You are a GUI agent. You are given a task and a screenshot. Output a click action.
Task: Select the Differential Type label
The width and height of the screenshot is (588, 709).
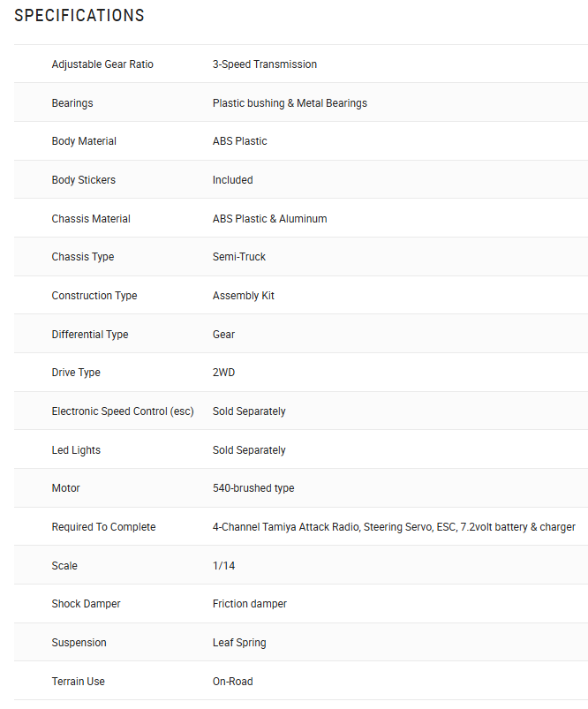90,335
